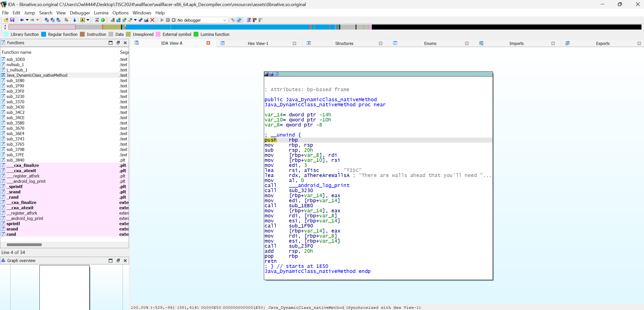This screenshot has height=310, width=644.
Task: Click the delete breakpoint icon
Action: 261,20
